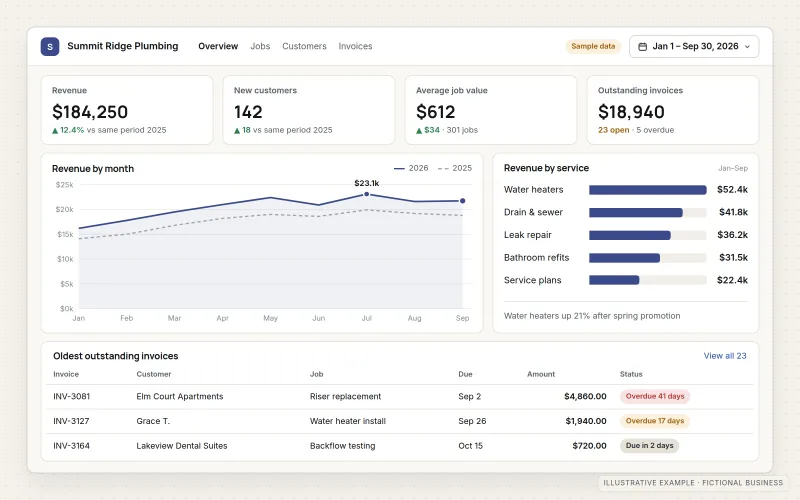Open invoice INV-3164
The height and width of the screenshot is (500, 800).
coord(71,445)
